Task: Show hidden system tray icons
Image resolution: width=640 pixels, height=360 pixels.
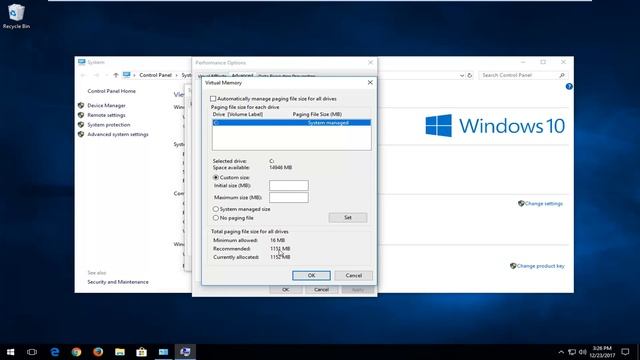Action: coord(561,352)
